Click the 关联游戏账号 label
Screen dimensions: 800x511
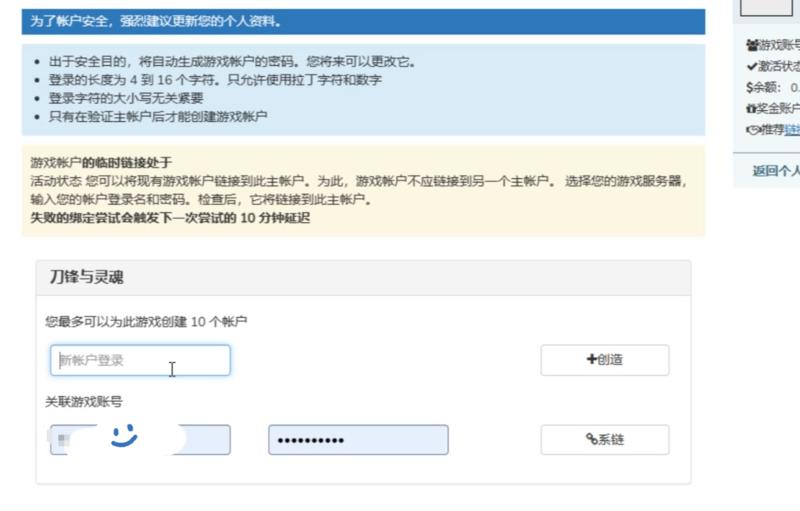point(84,402)
